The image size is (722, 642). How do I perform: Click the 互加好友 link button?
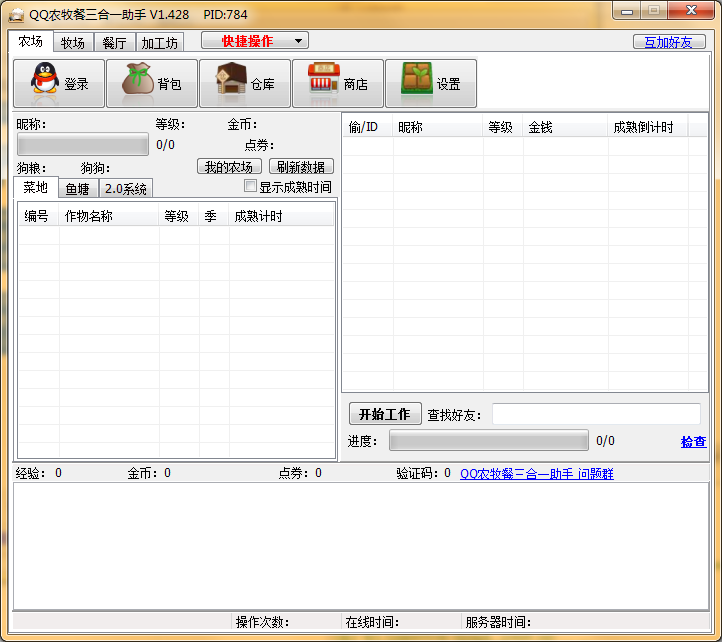pos(669,42)
